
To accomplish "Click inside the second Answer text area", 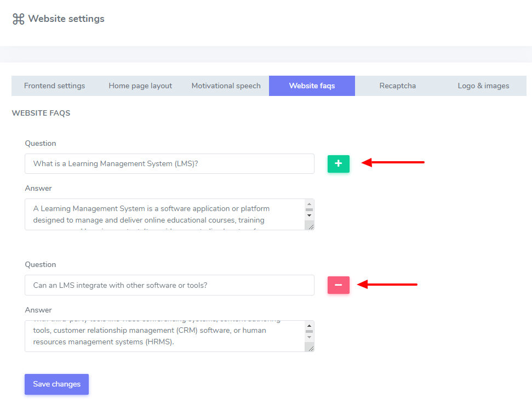I will [164, 336].
